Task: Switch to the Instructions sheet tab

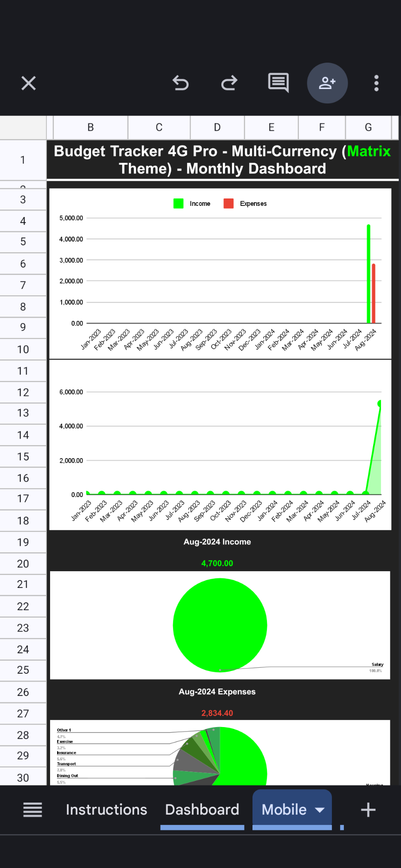Action: 106,810
